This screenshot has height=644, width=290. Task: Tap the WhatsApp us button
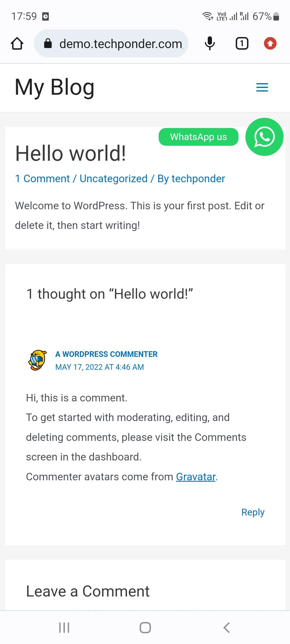click(198, 137)
